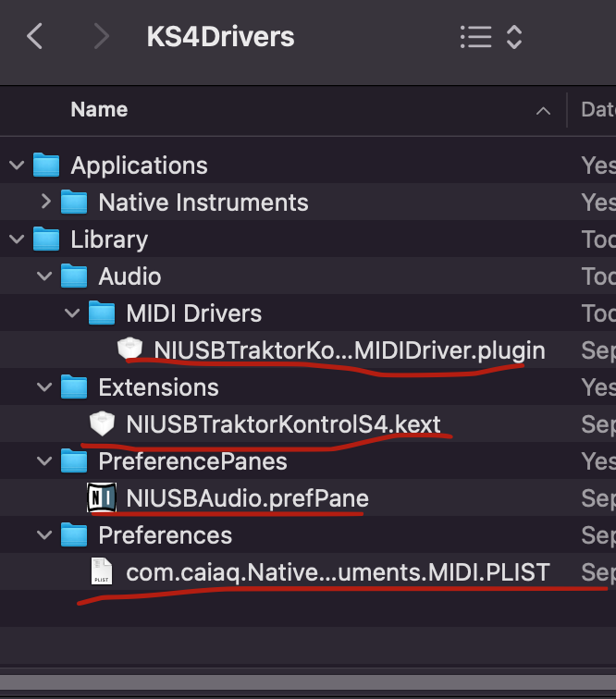Image resolution: width=616 pixels, height=699 pixels.
Task: Click the MIDI Drivers folder icon
Action: pos(102,313)
